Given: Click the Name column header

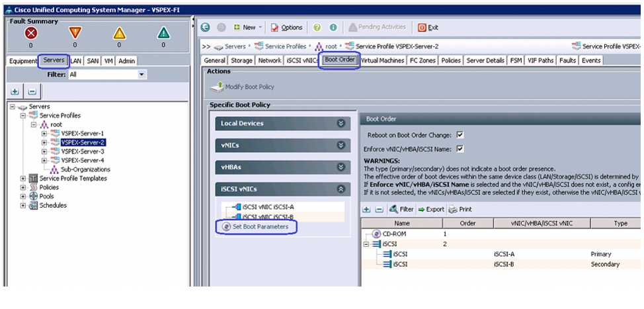Looking at the screenshot, I should tap(402, 224).
